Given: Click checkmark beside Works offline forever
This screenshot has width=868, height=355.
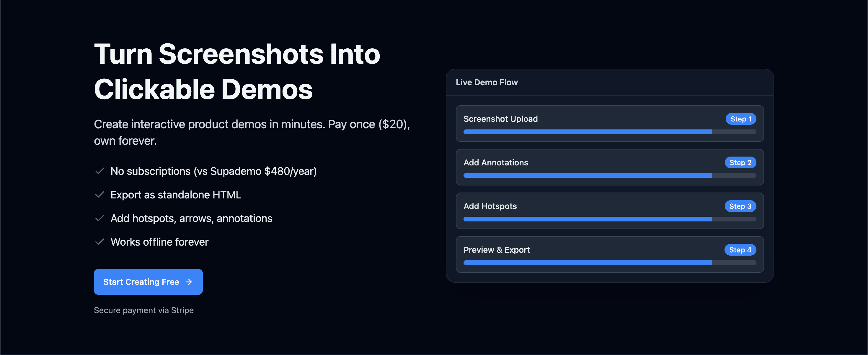Looking at the screenshot, I should (x=99, y=241).
